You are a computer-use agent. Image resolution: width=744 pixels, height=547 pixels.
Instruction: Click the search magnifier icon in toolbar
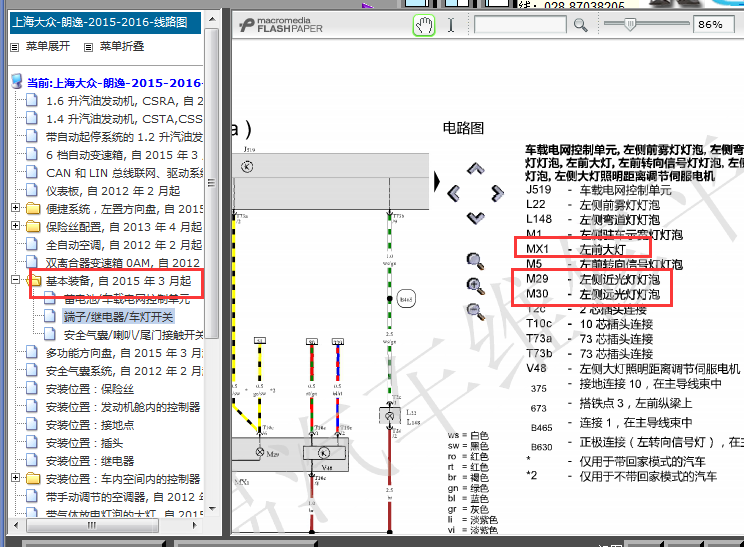(580, 25)
